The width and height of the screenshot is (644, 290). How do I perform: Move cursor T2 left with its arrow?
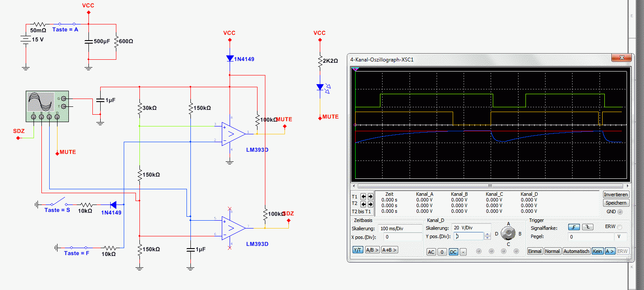[x=364, y=204]
